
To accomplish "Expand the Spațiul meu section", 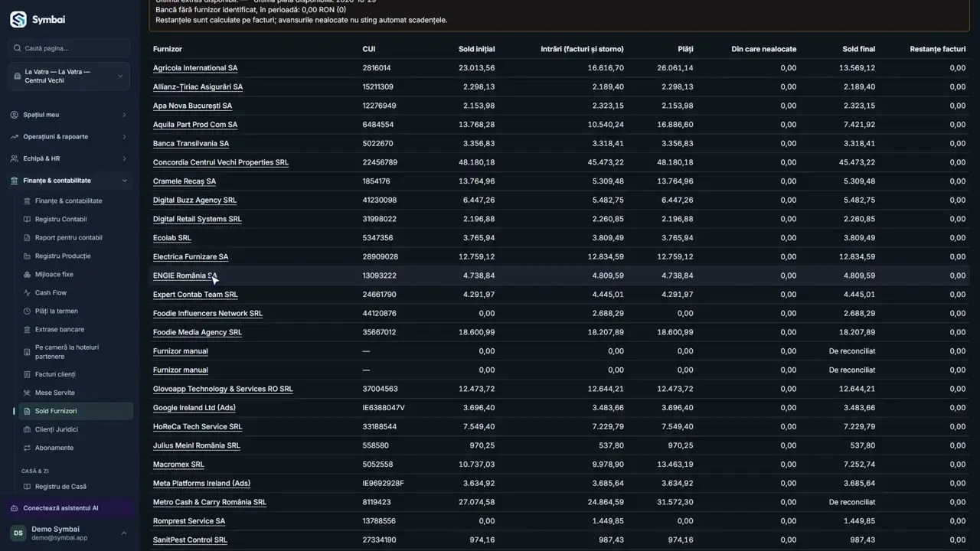I will point(69,115).
